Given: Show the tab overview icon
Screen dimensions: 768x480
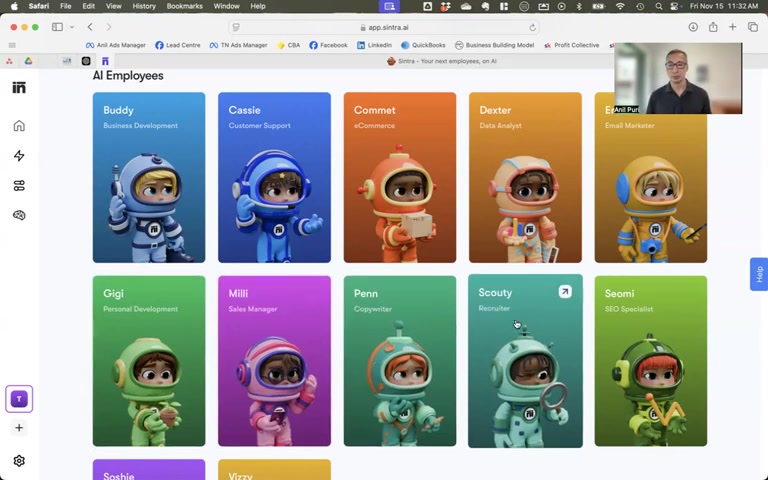Looking at the screenshot, I should point(753,27).
